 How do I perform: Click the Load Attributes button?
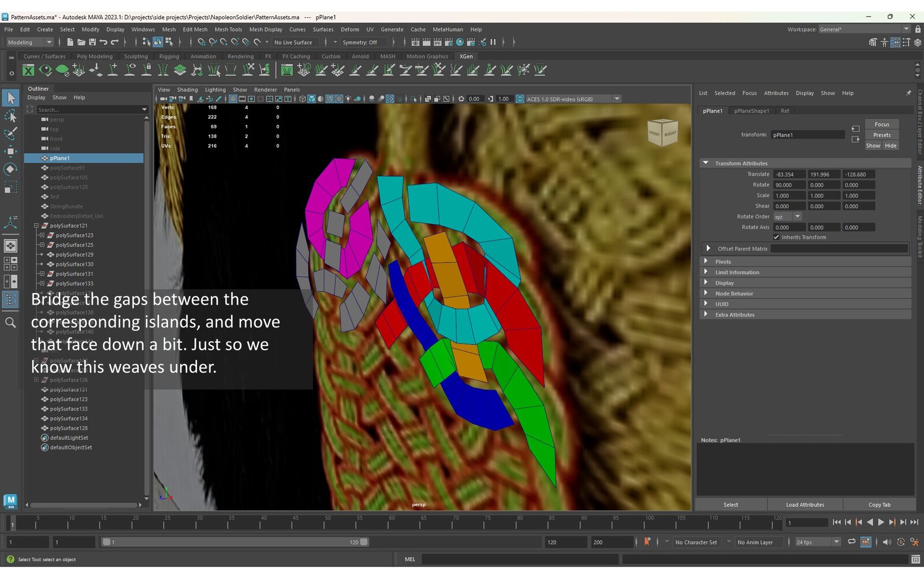pyautogui.click(x=804, y=505)
